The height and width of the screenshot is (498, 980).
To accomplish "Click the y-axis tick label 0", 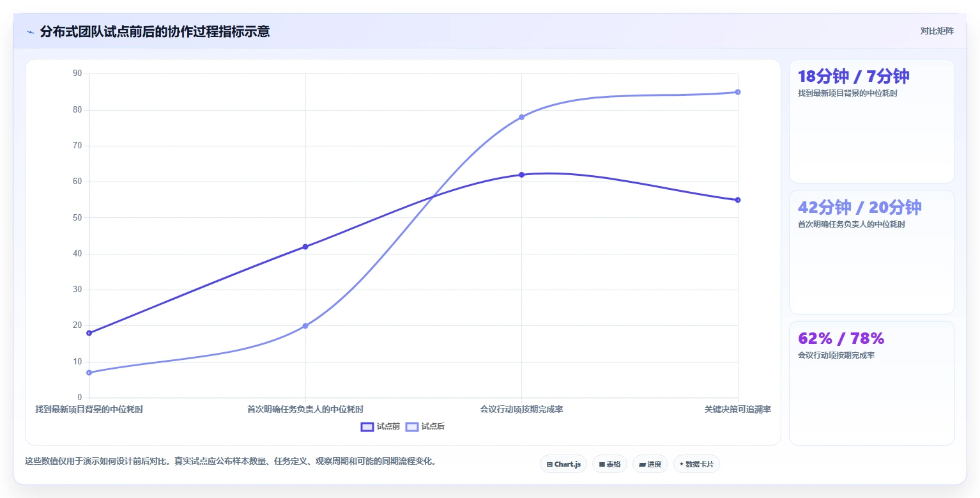I will point(80,398).
